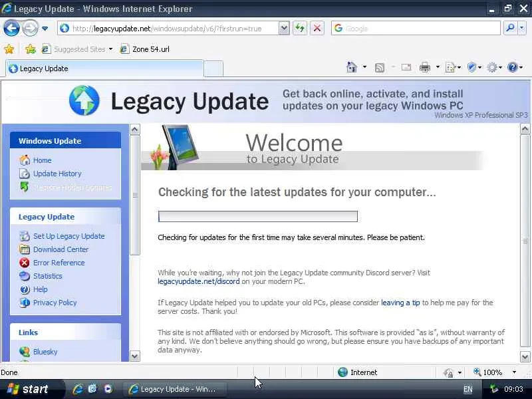
Task: Open the Tools gear menu
Action: click(x=494, y=67)
